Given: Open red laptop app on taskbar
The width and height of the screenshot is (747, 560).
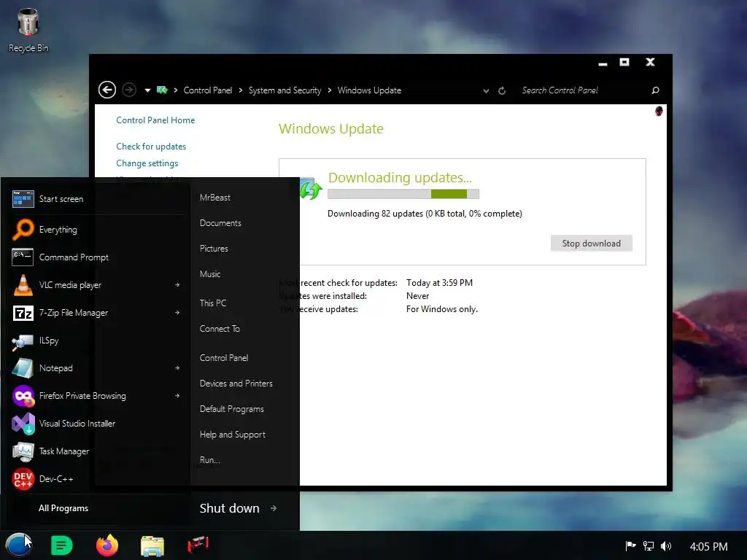Looking at the screenshot, I should pyautogui.click(x=198, y=545).
